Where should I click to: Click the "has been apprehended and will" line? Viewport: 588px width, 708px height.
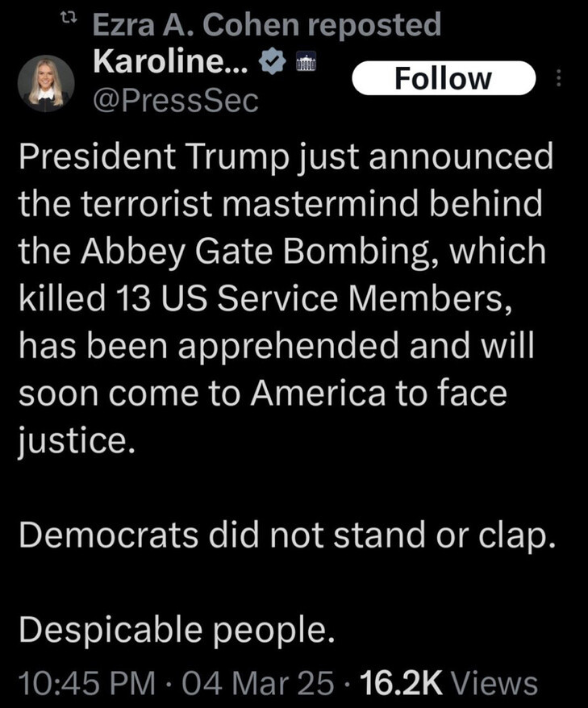[x=277, y=347]
